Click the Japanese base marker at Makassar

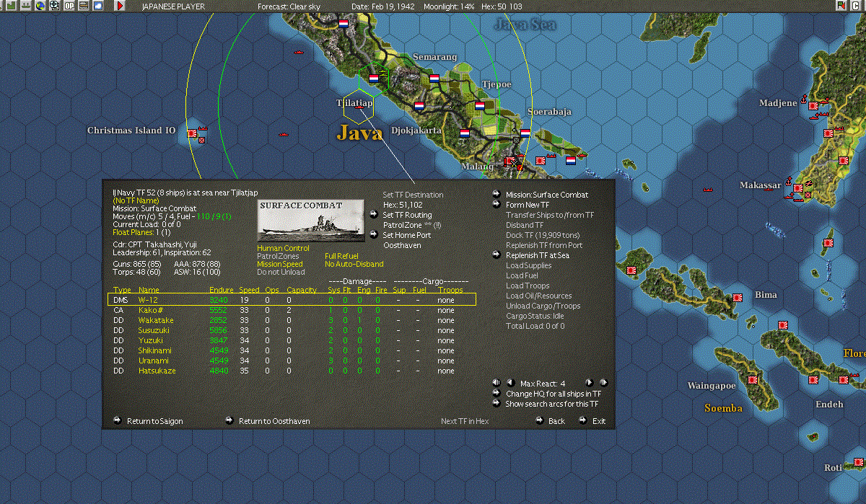pyautogui.click(x=797, y=188)
